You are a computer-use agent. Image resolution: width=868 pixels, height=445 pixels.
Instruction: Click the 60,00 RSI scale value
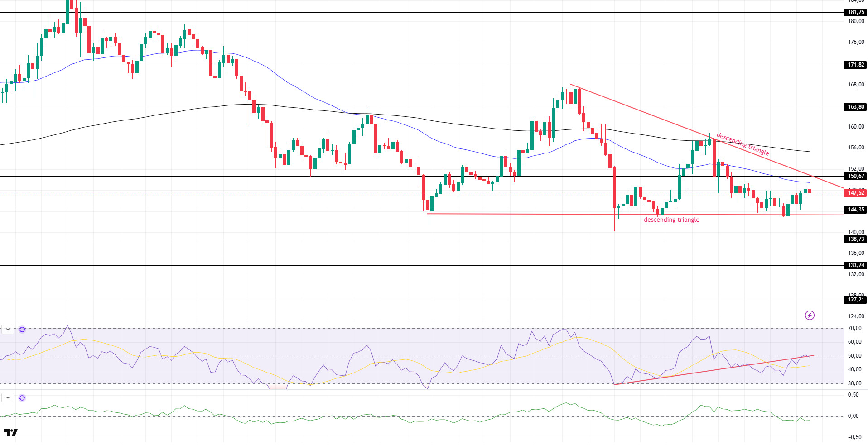pyautogui.click(x=854, y=342)
